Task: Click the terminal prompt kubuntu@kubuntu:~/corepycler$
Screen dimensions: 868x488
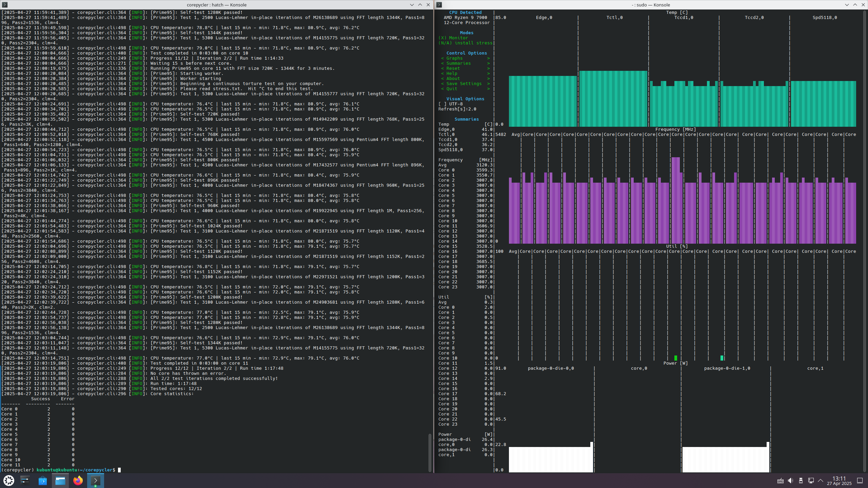Action: [76, 470]
